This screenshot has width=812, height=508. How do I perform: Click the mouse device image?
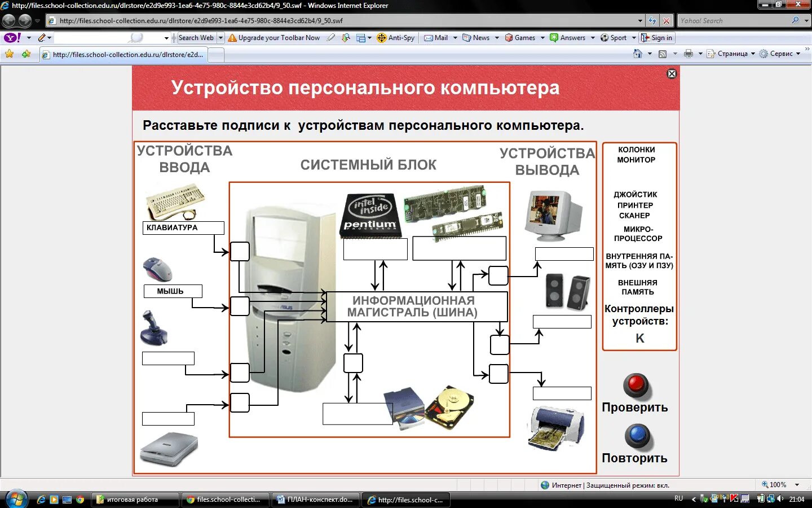157,269
